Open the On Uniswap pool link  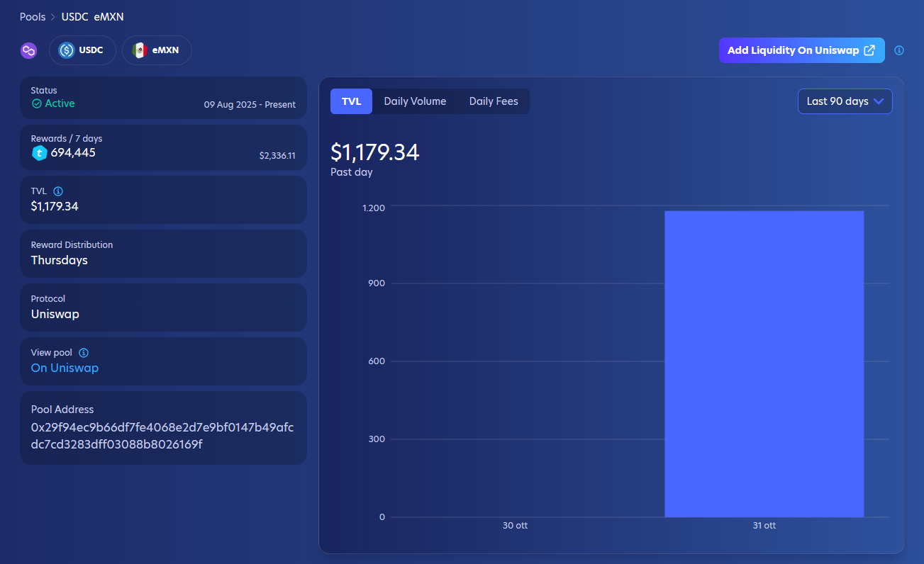[x=65, y=368]
